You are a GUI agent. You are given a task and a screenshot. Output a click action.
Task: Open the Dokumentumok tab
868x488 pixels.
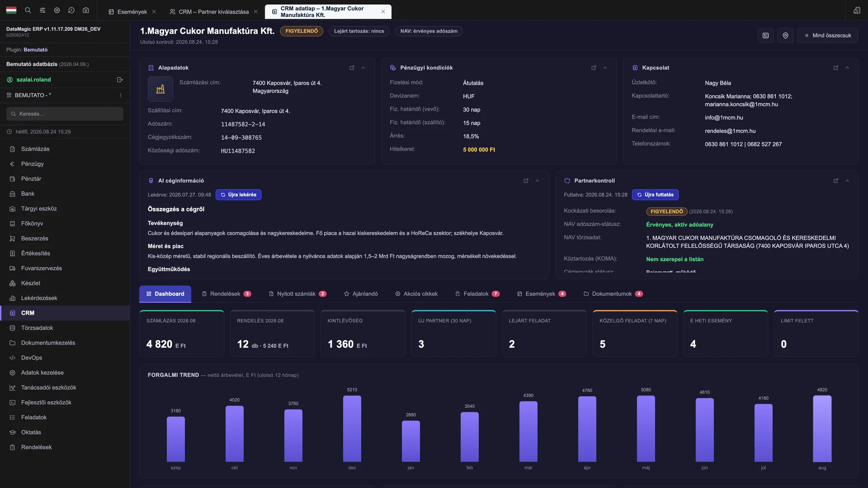click(x=613, y=294)
